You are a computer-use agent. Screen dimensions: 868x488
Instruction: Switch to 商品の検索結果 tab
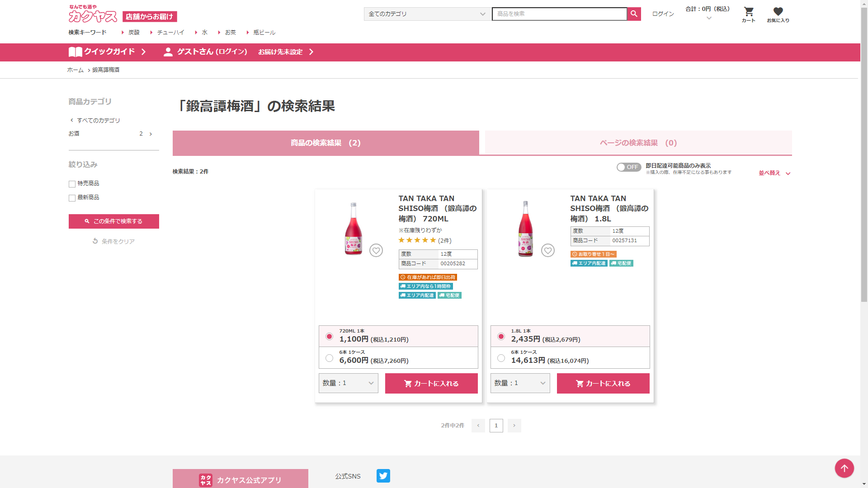(x=326, y=143)
